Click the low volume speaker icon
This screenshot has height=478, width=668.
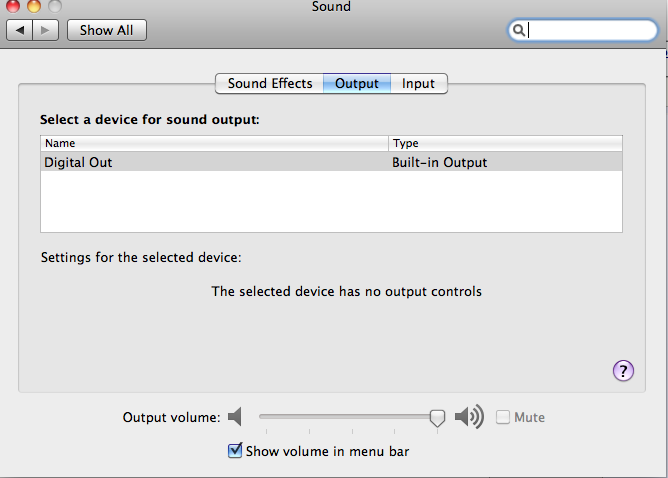235,417
